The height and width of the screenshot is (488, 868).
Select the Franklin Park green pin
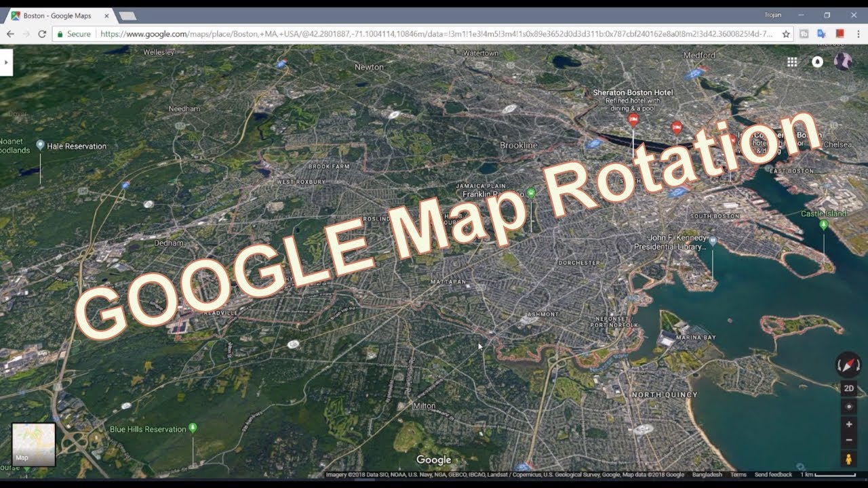[x=531, y=193]
